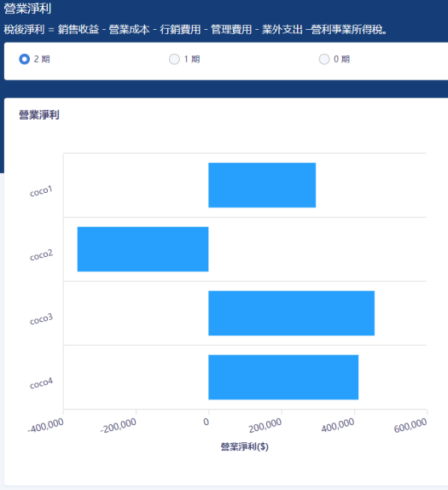Screen dimensions: 448x490
Task: Click the coco2 negative bar
Action: point(143,249)
